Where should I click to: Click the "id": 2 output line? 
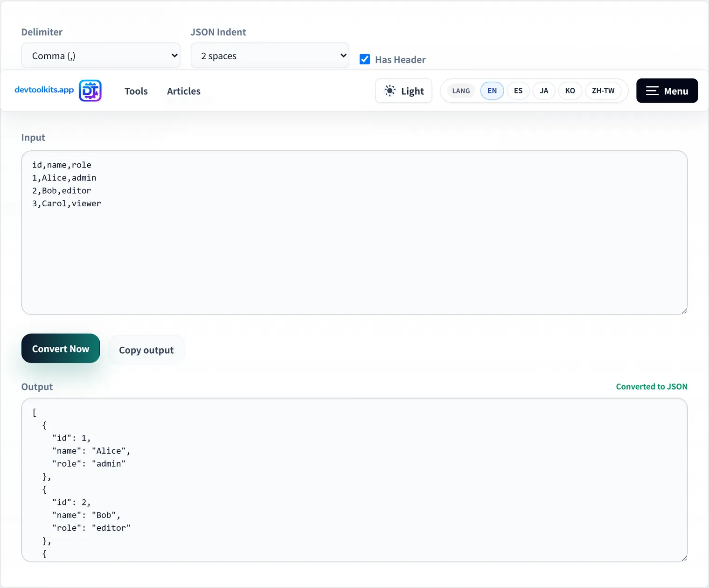(x=71, y=502)
